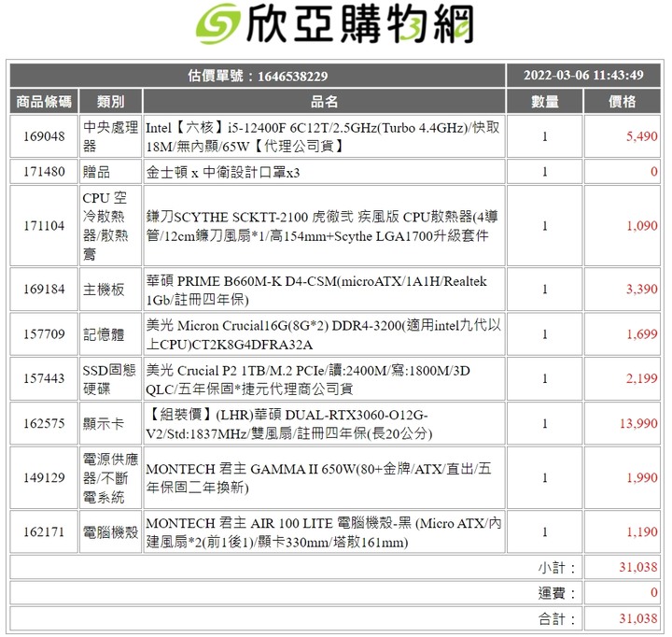Select barcode 171480
This screenshot has height=637, width=672.
tap(44, 172)
